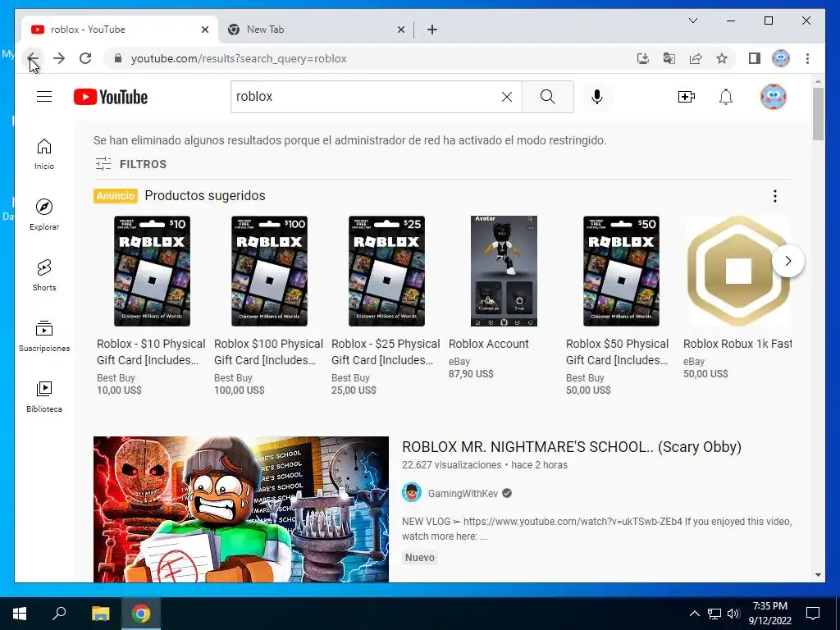Screen dimensions: 840x630
Task: Open Roblox $50 Physical Gift Card listing
Action: click(618, 352)
